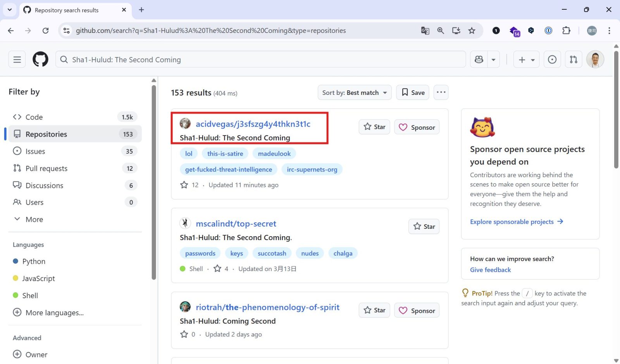Click the user profile avatar in header
620x364 pixels.
coord(595,60)
